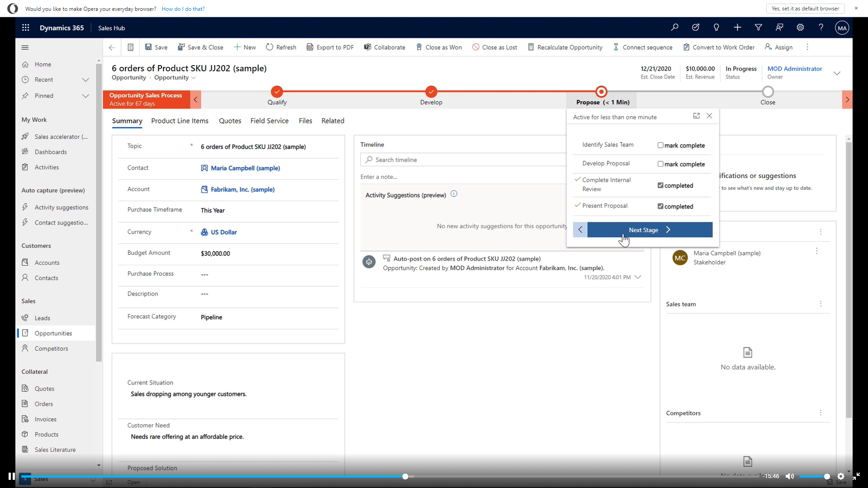This screenshot has height=488, width=868.
Task: Collapse the site map hamburger menu
Action: point(25,47)
